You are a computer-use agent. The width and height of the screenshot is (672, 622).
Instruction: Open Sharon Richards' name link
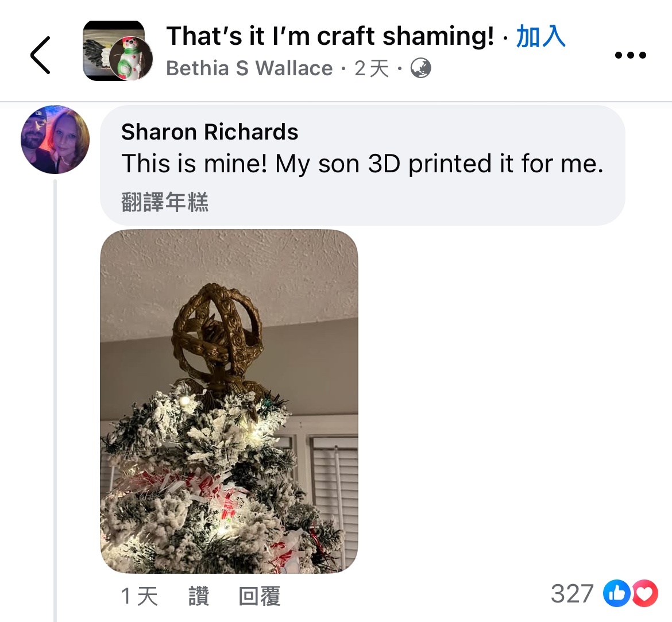tap(210, 132)
